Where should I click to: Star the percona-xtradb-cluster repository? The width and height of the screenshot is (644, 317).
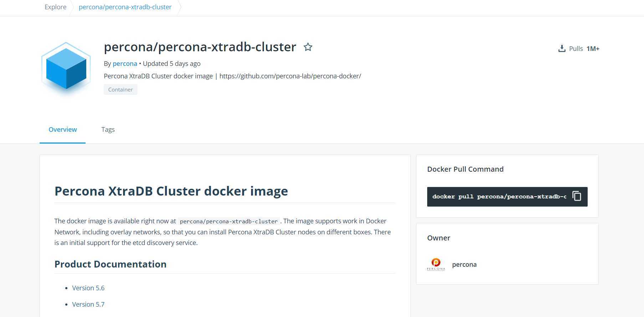308,47
